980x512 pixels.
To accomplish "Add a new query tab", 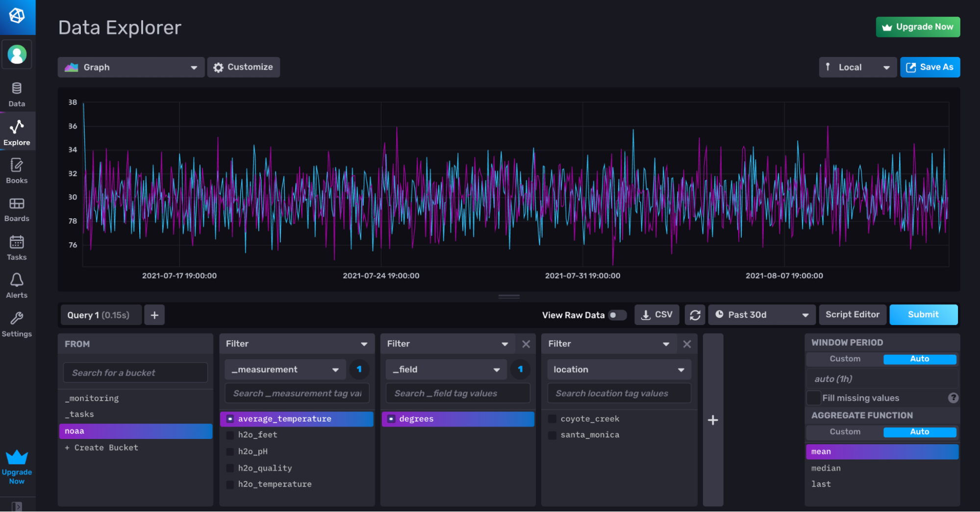I will [154, 315].
